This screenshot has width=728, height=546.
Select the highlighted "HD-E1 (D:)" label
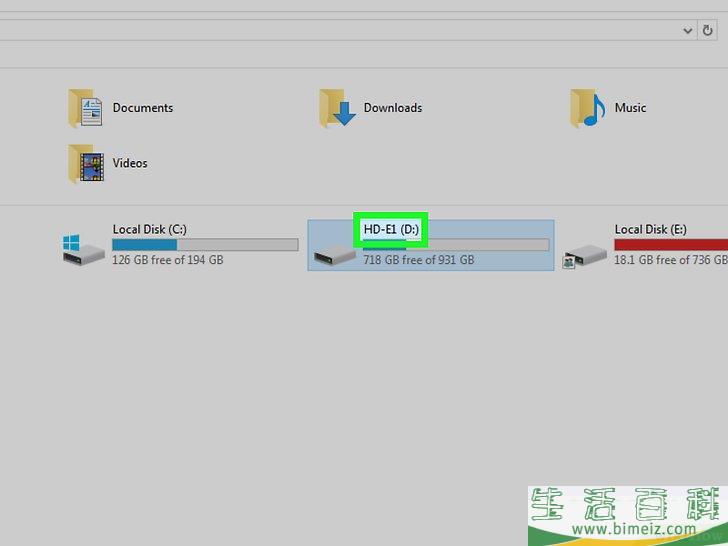coord(393,229)
